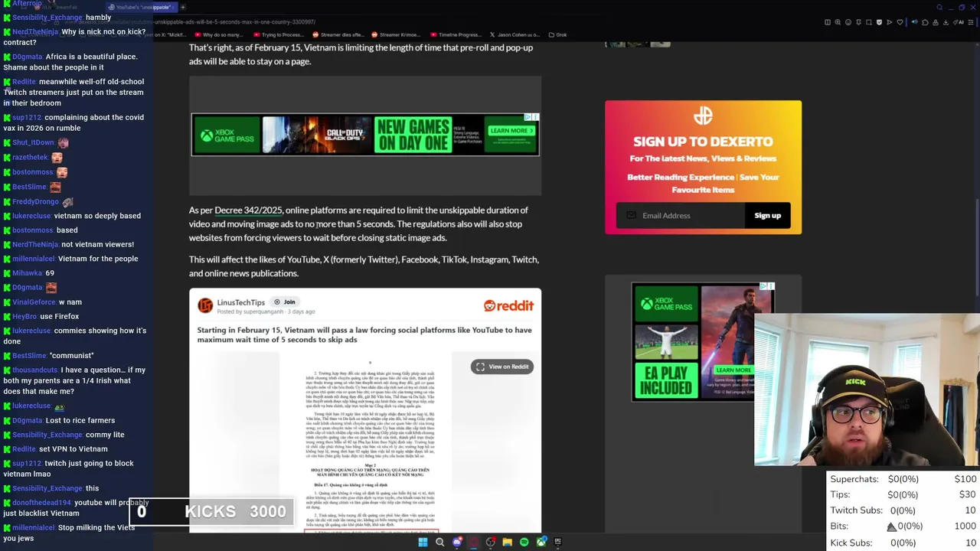Open the easy setup menu icon
This screenshot has height=551, width=980.
click(x=971, y=22)
